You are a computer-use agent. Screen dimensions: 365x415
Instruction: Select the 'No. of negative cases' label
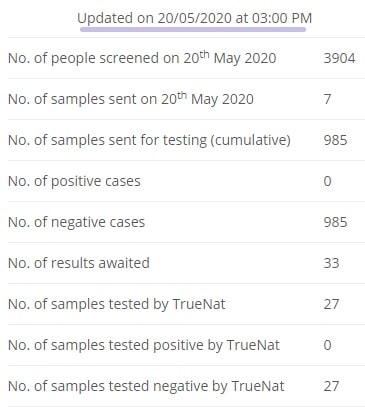[76, 222]
